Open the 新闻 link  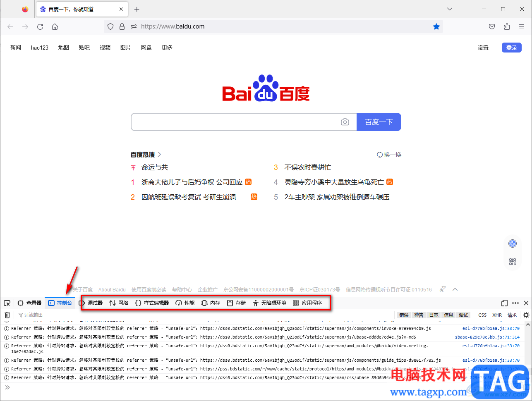coord(16,48)
